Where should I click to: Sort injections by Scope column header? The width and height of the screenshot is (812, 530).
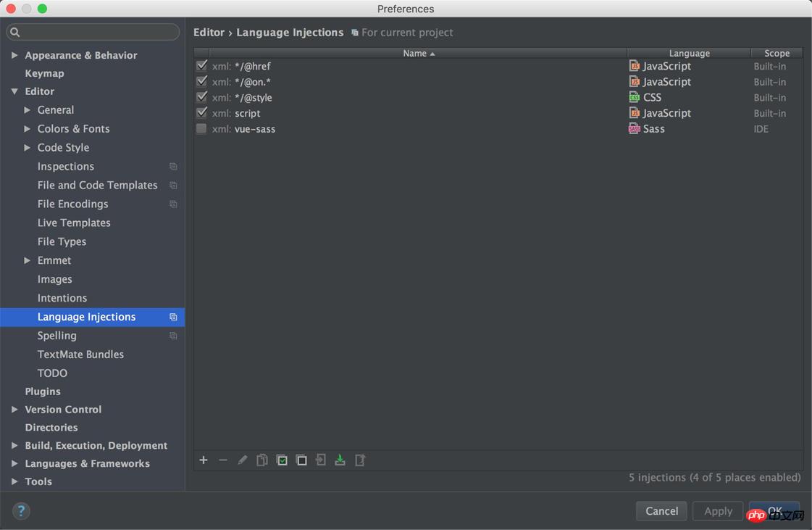coord(777,53)
